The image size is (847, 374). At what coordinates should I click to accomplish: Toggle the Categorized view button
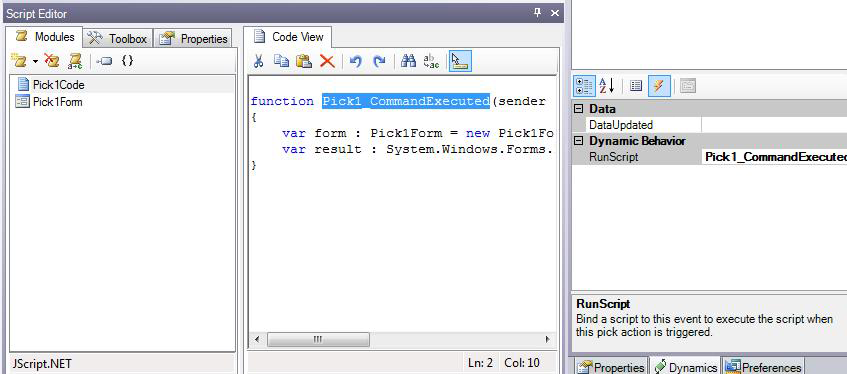(x=584, y=86)
